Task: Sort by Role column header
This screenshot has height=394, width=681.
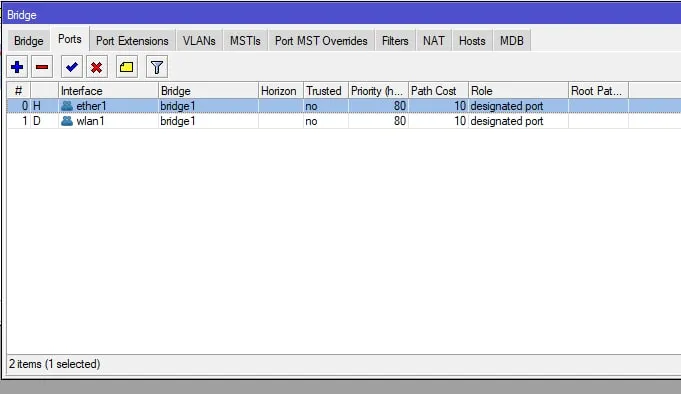Action: pyautogui.click(x=518, y=91)
